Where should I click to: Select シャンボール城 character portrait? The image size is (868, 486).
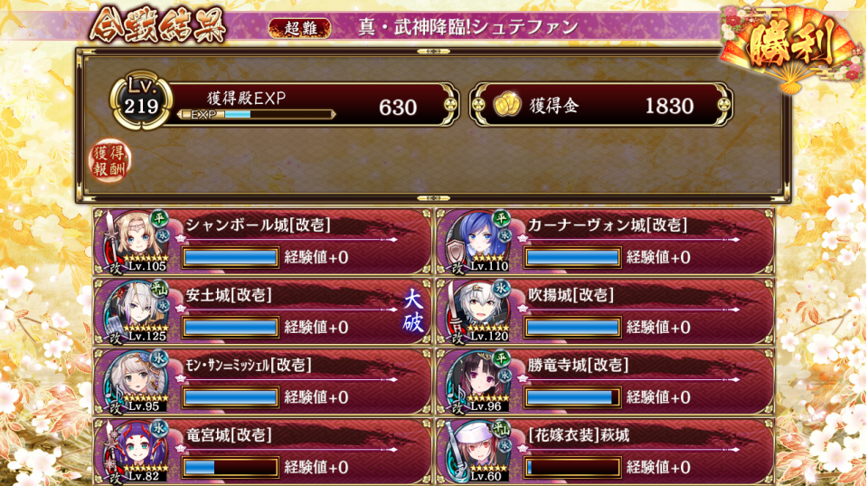[137, 242]
